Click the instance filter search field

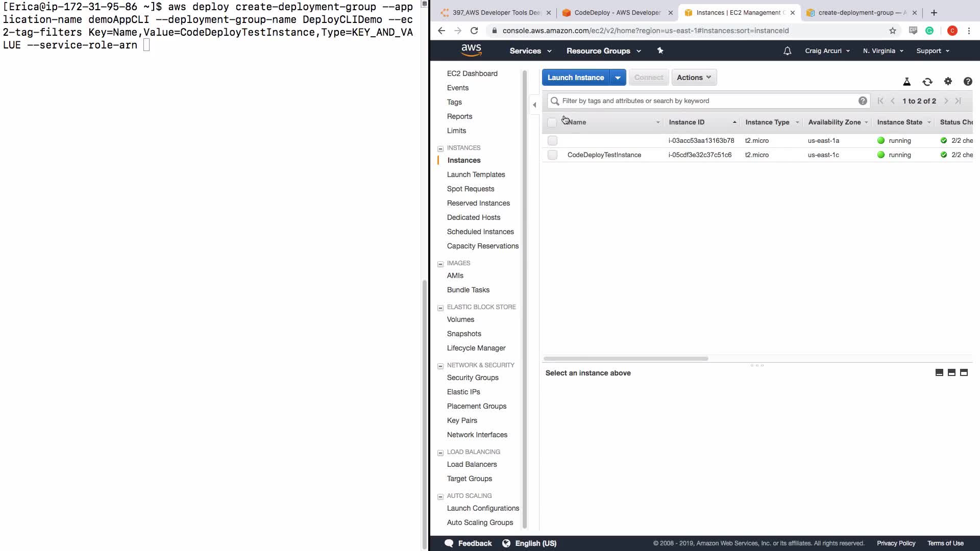(x=707, y=101)
